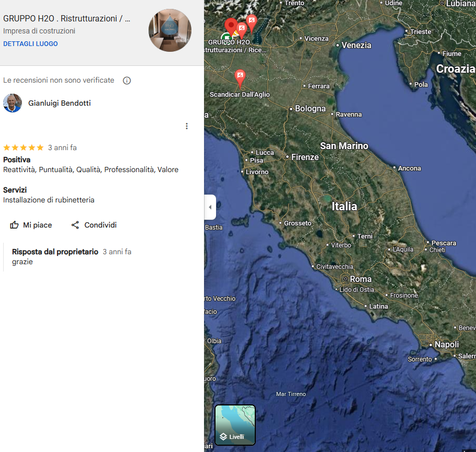Open the three-dot review options menu
The image size is (476, 452).
pos(187,126)
